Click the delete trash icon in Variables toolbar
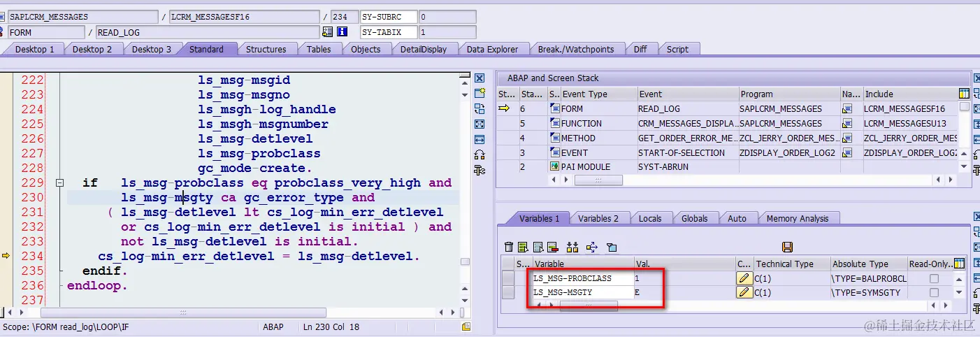Screen dimensions: 980x337 pos(509,247)
